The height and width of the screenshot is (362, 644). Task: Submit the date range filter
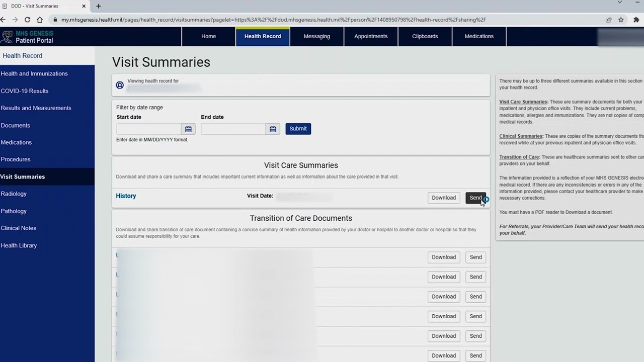coord(298,128)
